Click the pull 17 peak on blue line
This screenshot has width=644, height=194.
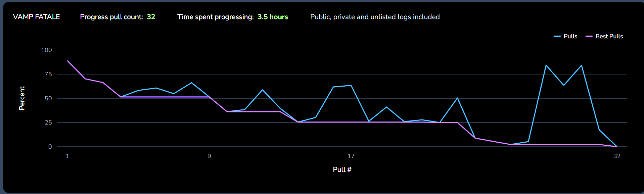click(x=351, y=86)
